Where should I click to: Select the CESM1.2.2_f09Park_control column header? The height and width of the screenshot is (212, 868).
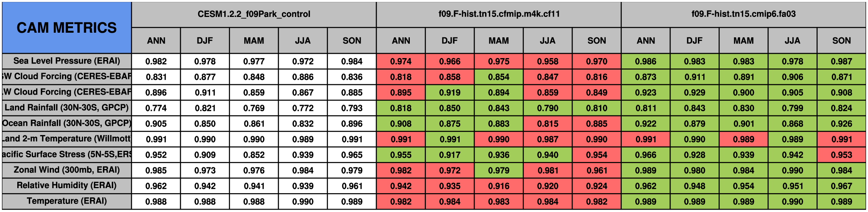(254, 14)
